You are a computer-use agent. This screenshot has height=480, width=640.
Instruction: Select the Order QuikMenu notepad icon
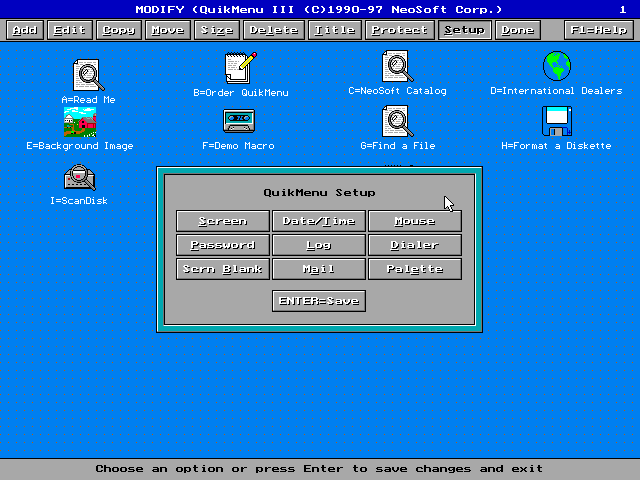[241, 68]
